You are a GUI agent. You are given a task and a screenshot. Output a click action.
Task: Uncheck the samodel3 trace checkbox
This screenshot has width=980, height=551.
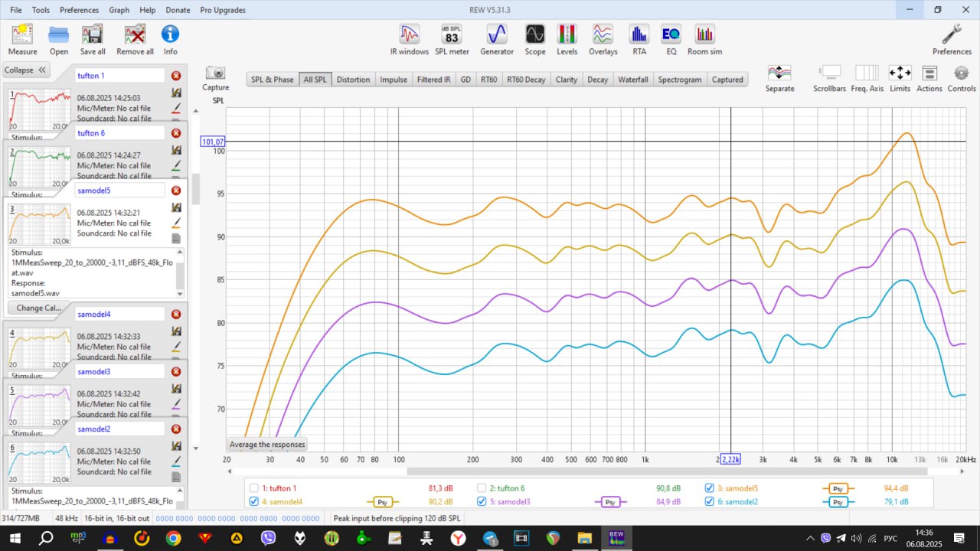[x=482, y=502]
